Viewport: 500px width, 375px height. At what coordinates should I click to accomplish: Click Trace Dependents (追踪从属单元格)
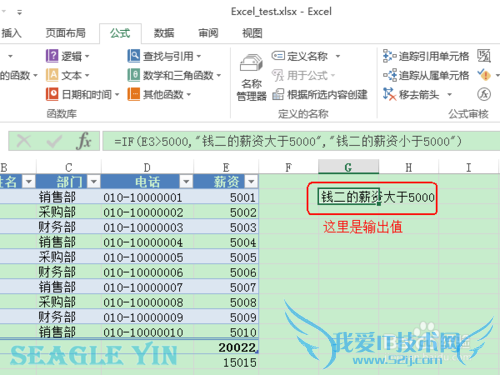click(426, 75)
